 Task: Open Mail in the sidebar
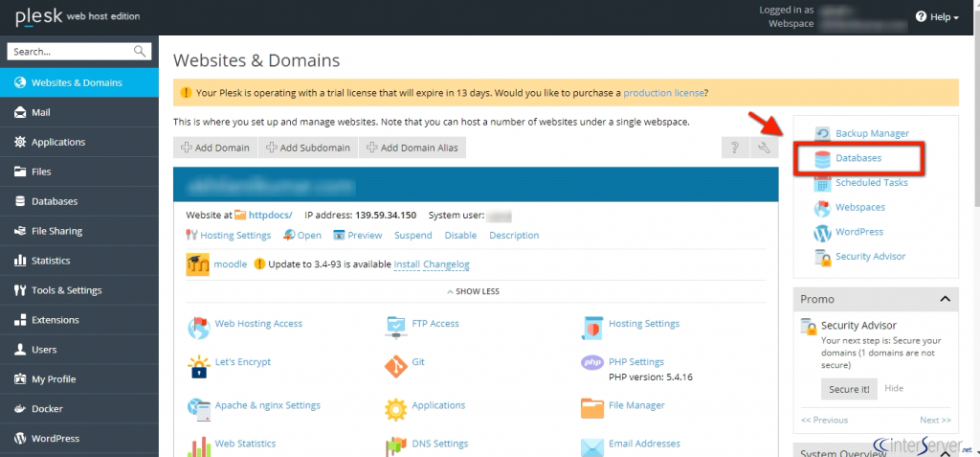click(79, 112)
